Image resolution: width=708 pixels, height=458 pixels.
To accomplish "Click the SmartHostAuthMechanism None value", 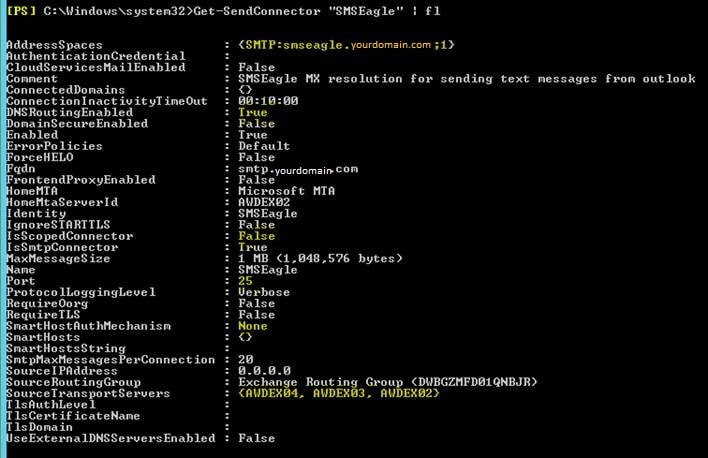I will 253,326.
